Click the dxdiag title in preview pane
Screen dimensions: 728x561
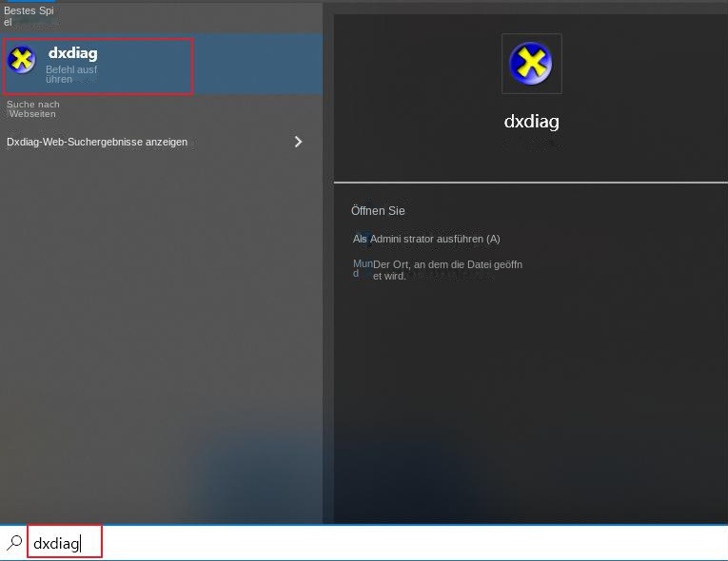532,121
